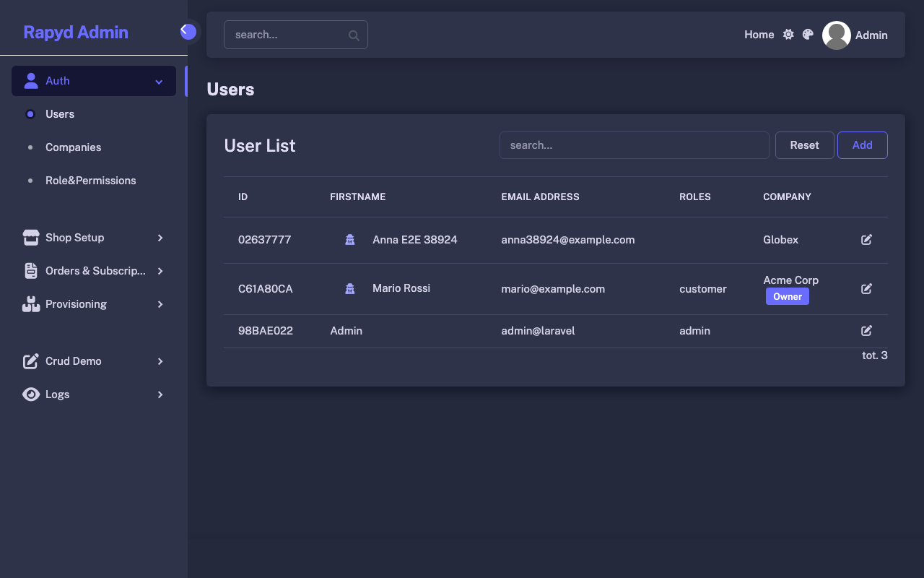
Task: Click the EMAIL ADDRESS column header
Action: [x=541, y=197]
